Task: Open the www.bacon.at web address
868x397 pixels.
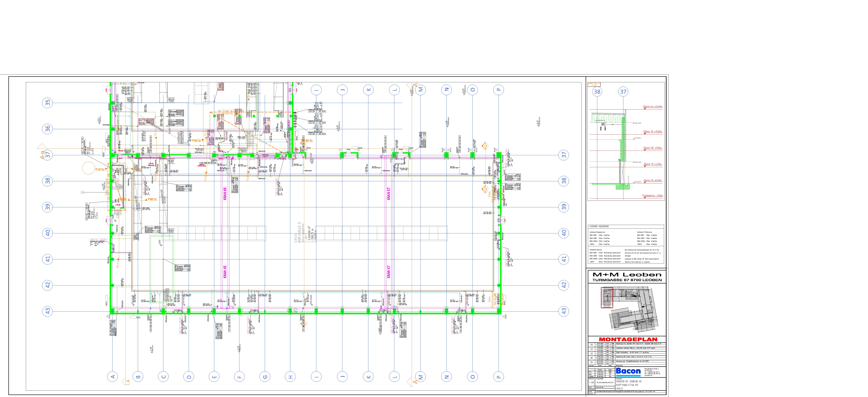Action: [648, 376]
